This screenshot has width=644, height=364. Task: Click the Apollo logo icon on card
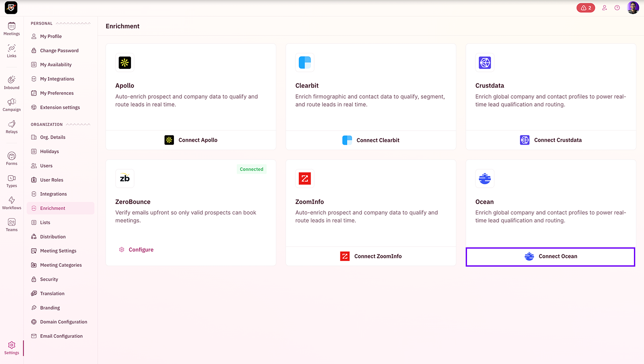click(x=125, y=63)
